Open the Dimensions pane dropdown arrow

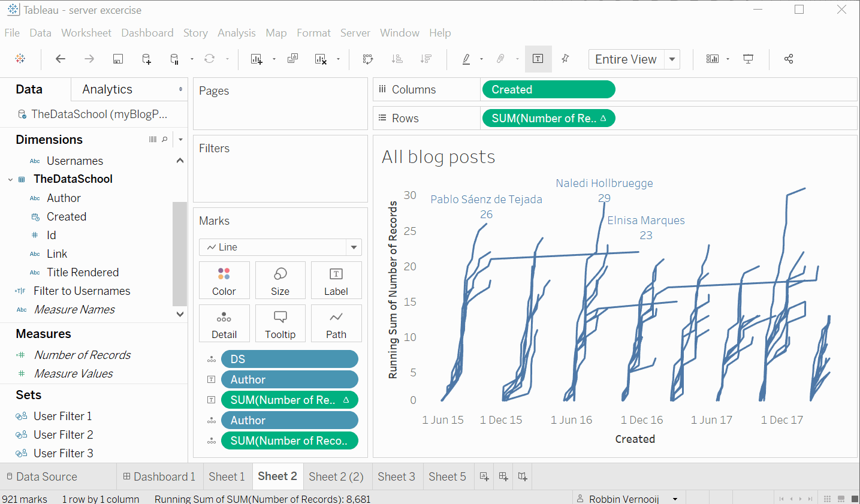(180, 139)
